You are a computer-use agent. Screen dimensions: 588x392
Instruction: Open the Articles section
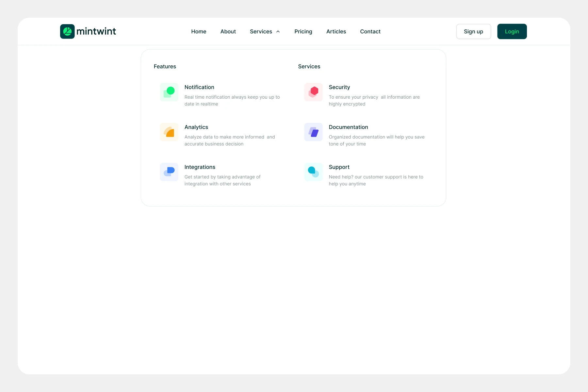coord(336,32)
